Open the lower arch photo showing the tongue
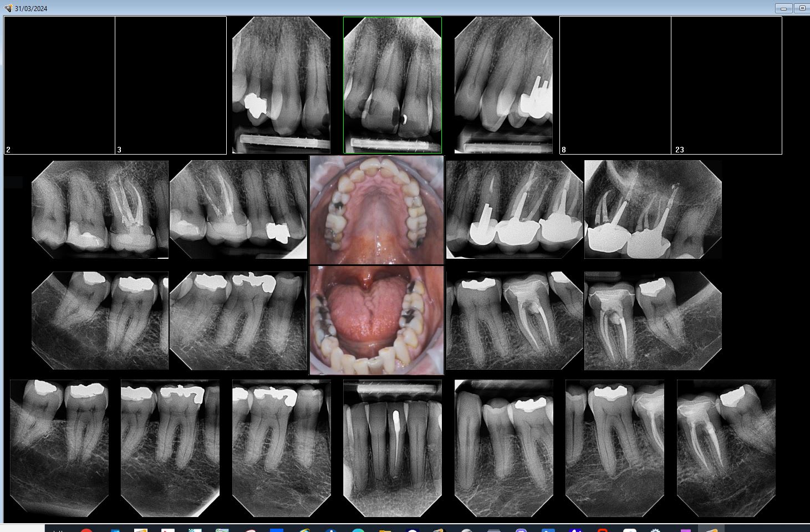This screenshot has width=810, height=532. [376, 320]
